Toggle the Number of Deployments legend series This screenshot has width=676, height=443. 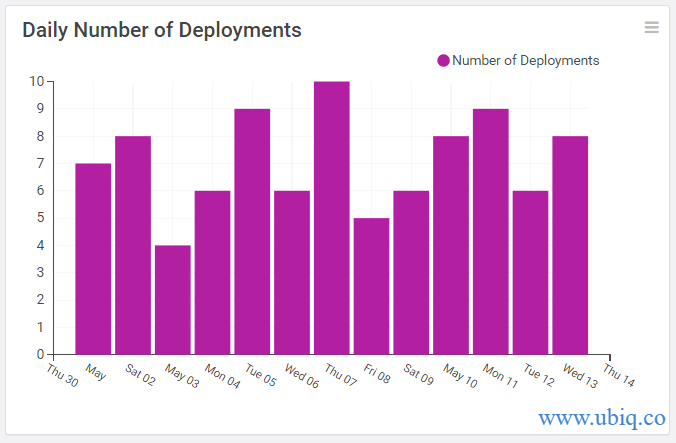point(518,61)
